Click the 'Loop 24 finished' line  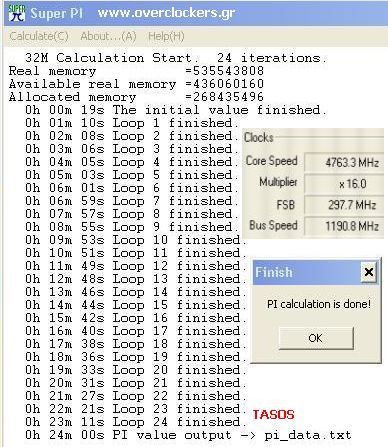pyautogui.click(x=136, y=422)
